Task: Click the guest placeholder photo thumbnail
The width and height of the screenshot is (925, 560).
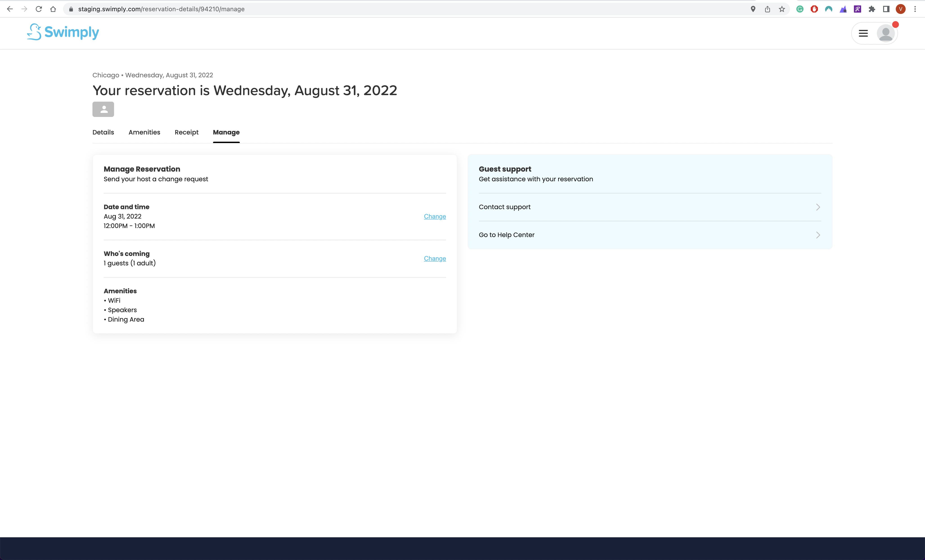Action: tap(103, 109)
